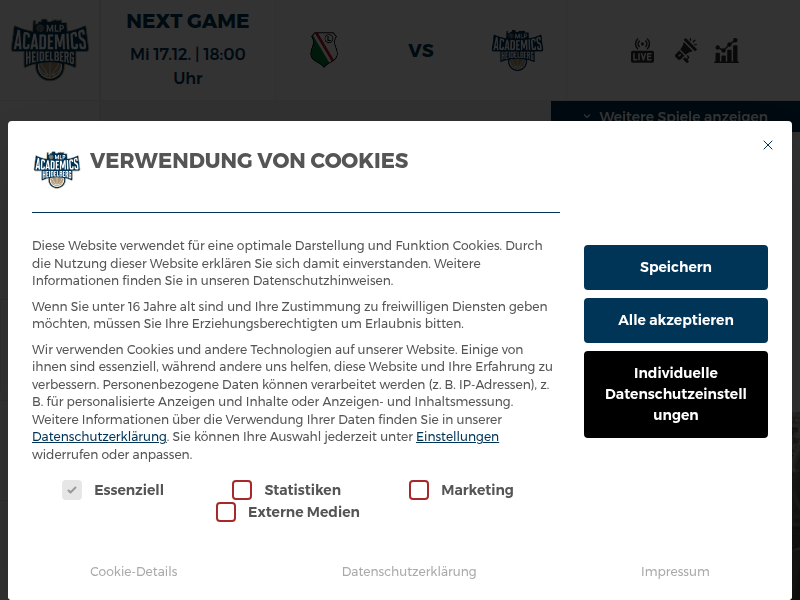Open Cookie-Details at the bottom
Image resolution: width=800 pixels, height=600 pixels.
coord(133,571)
